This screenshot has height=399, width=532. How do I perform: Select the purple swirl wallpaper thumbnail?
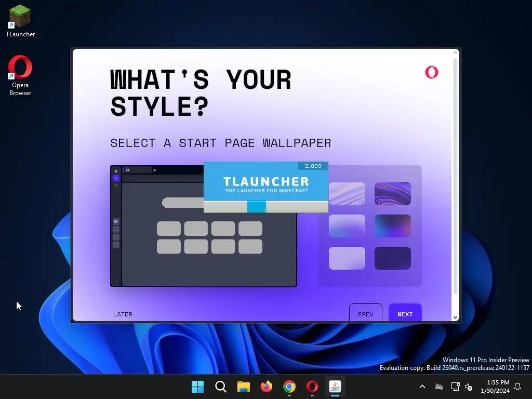[393, 194]
